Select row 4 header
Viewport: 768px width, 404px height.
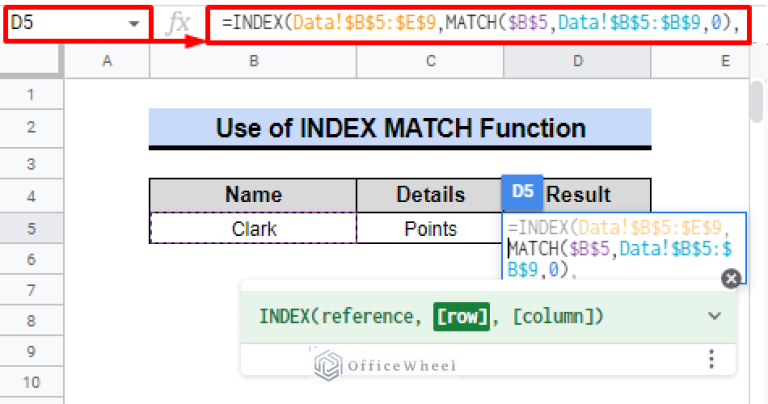(x=31, y=196)
